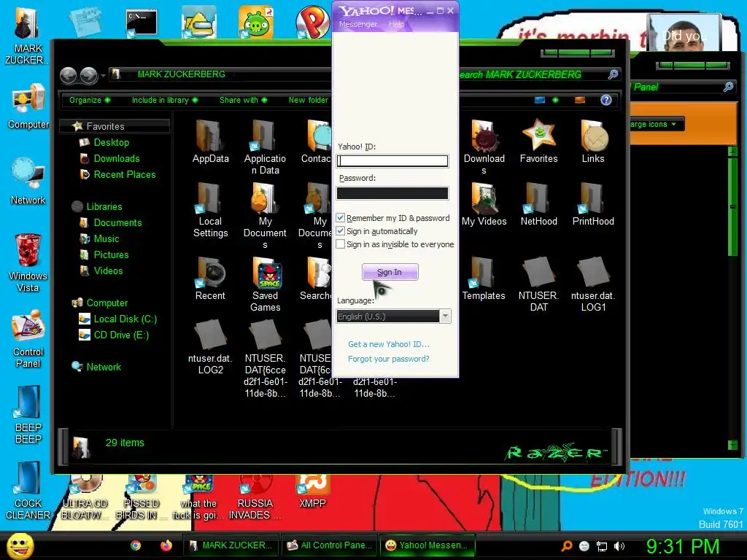Switch to All Control Panel taskbar window
This screenshot has width=747, height=560.
[330, 545]
